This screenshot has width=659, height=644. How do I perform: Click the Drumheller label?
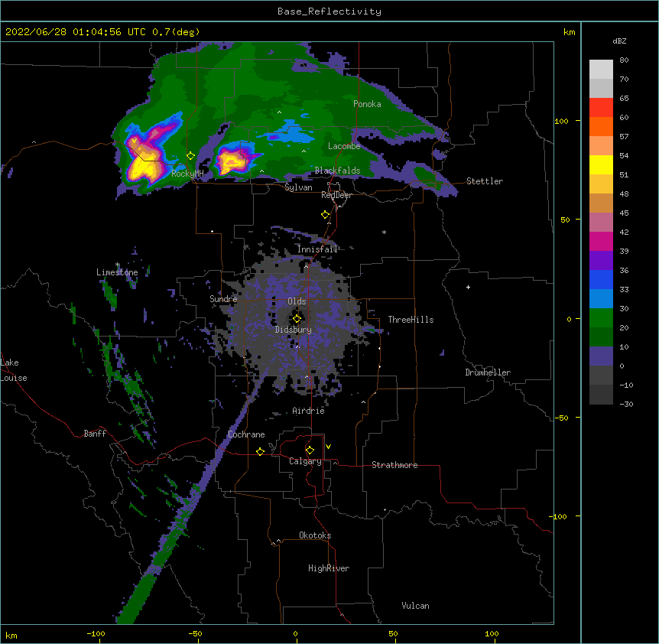488,372
